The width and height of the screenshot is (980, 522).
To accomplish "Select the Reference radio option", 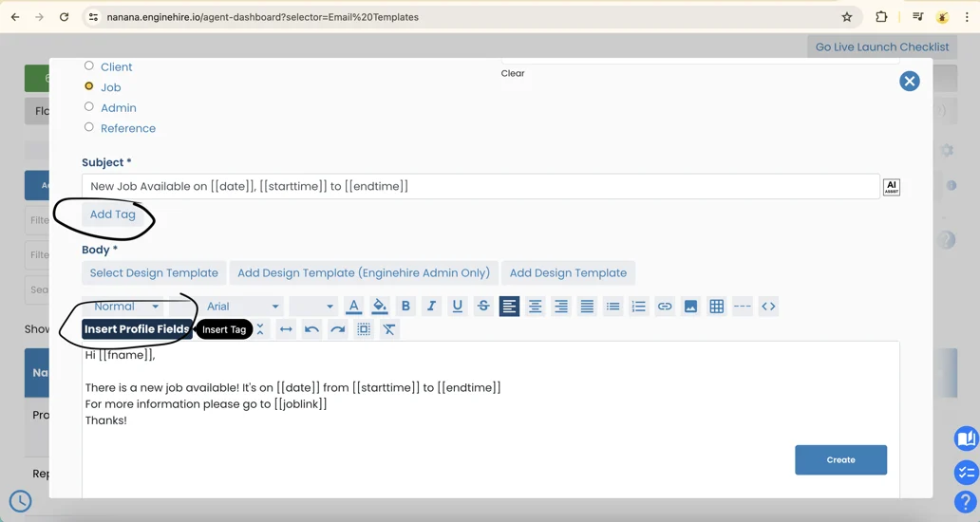I will pyautogui.click(x=88, y=127).
